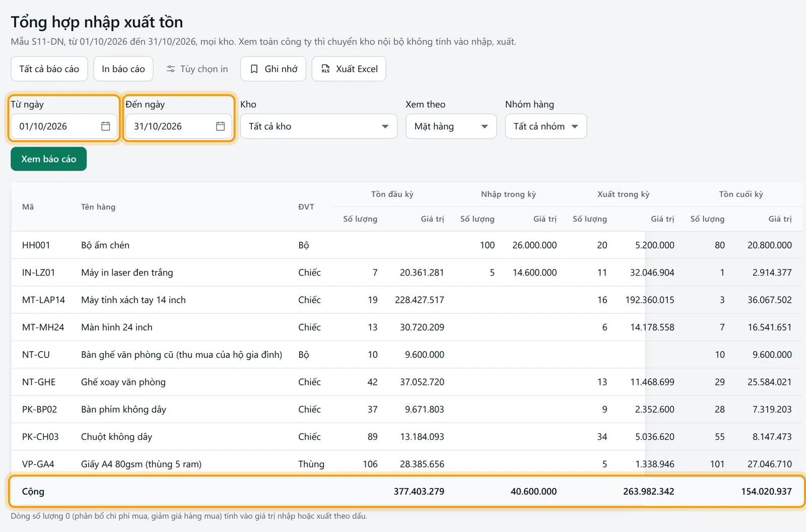The height and width of the screenshot is (532, 806).
Task: Click the Tên hàng column header
Action: point(98,207)
